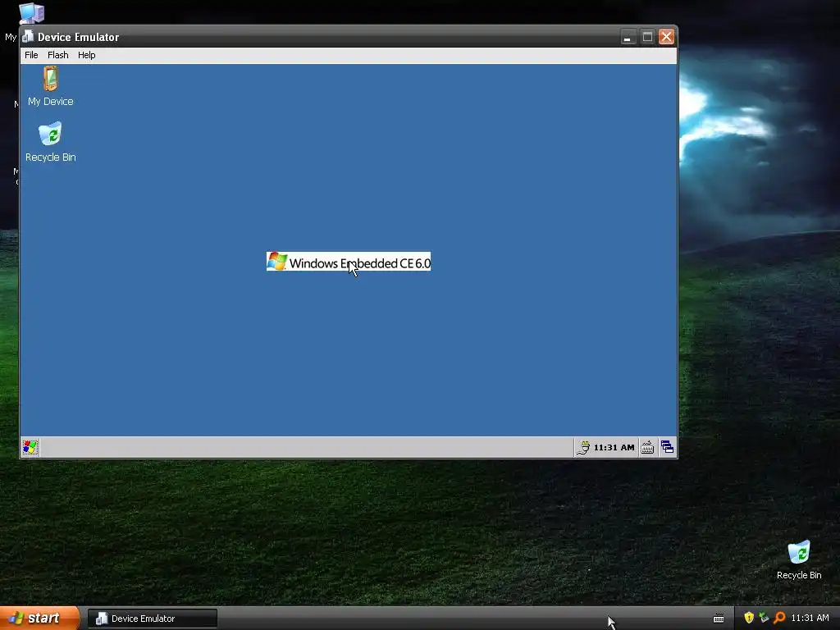
Task: Maximize the Device Emulator window
Action: [647, 37]
